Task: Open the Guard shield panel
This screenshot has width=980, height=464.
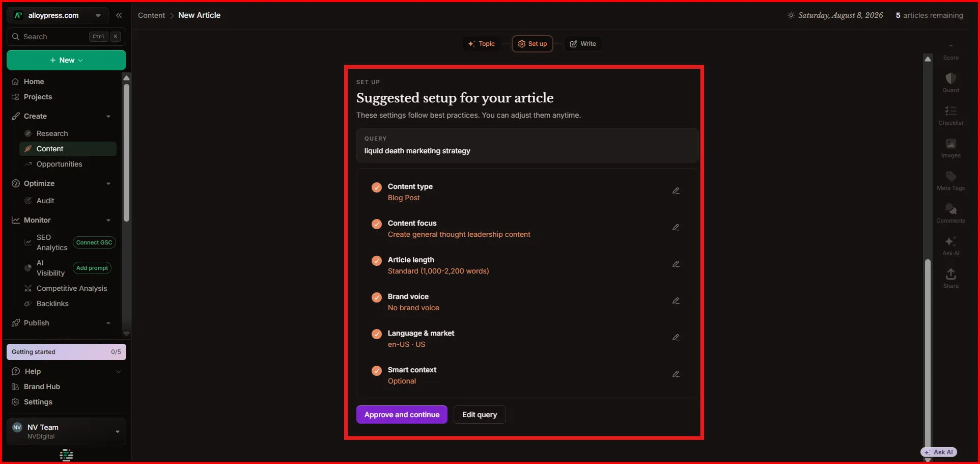Action: tap(950, 82)
